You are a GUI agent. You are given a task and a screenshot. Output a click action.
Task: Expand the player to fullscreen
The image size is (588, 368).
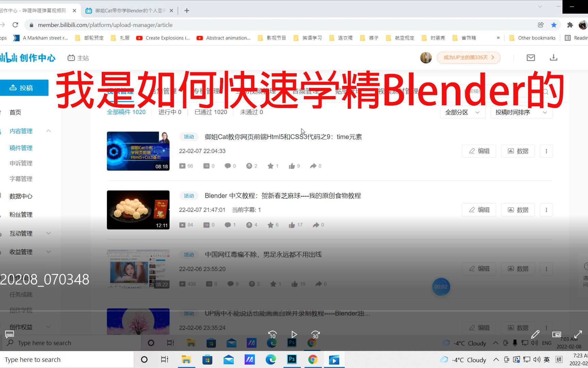(x=578, y=334)
